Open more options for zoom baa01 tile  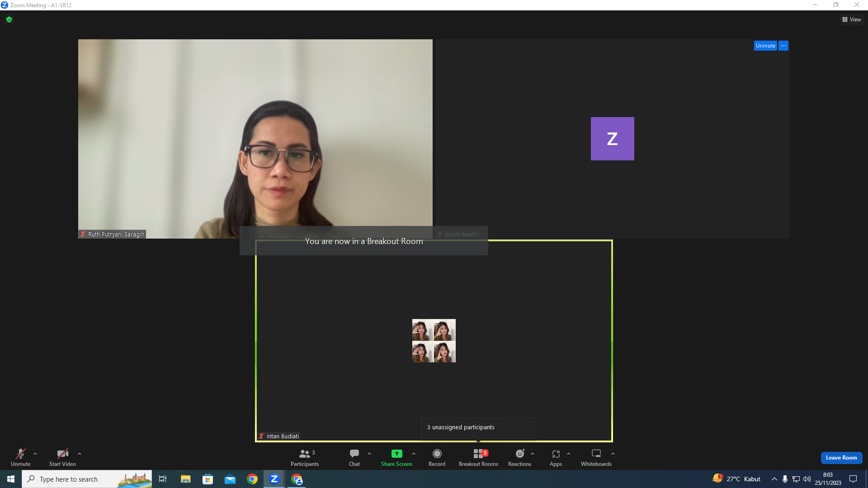783,46
